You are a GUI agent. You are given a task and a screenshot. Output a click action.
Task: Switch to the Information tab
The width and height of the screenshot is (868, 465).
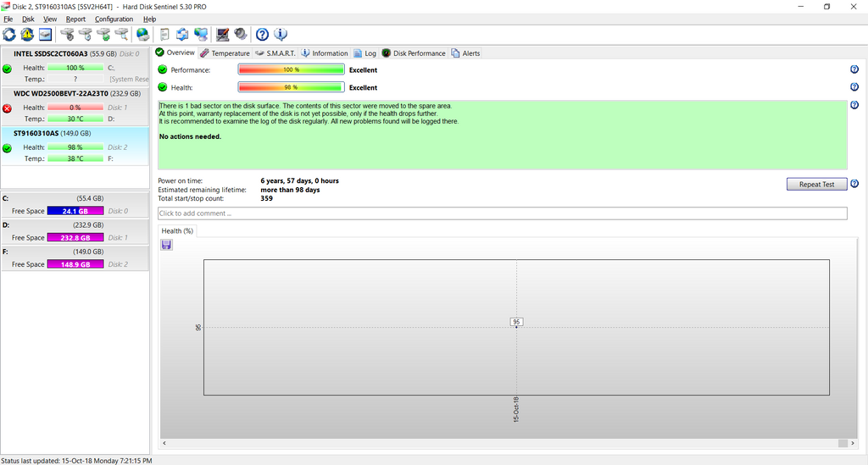pos(325,53)
